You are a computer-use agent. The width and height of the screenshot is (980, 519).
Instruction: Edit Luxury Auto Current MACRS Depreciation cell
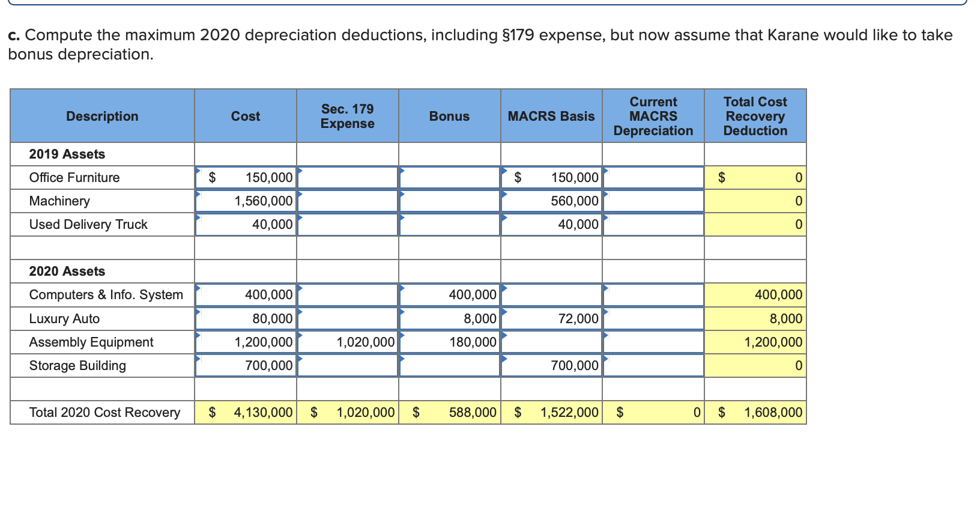point(653,318)
